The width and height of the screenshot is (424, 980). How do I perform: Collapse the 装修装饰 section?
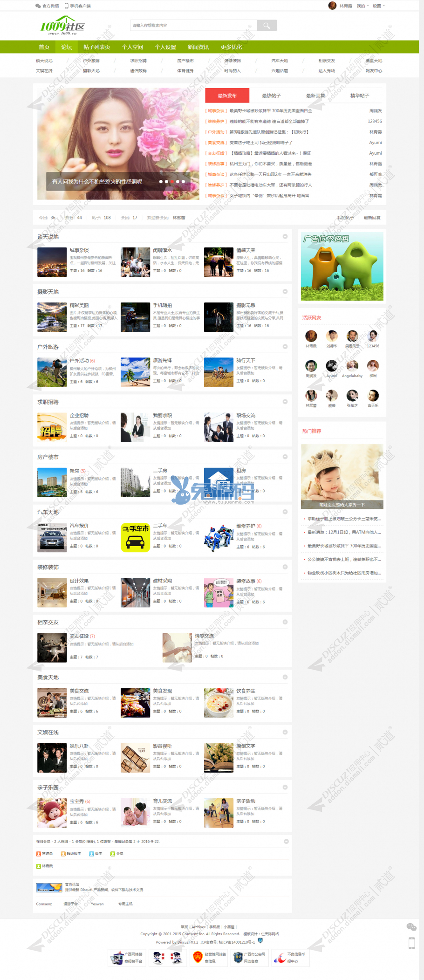(285, 567)
